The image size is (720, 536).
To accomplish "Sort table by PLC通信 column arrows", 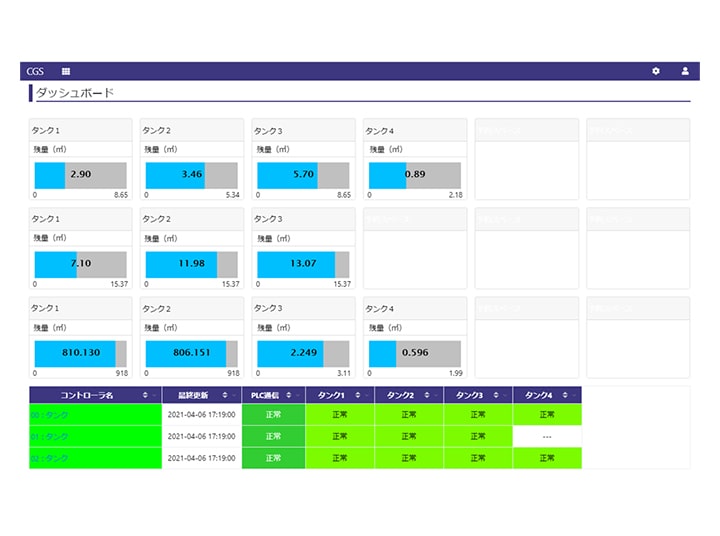I will (x=290, y=395).
